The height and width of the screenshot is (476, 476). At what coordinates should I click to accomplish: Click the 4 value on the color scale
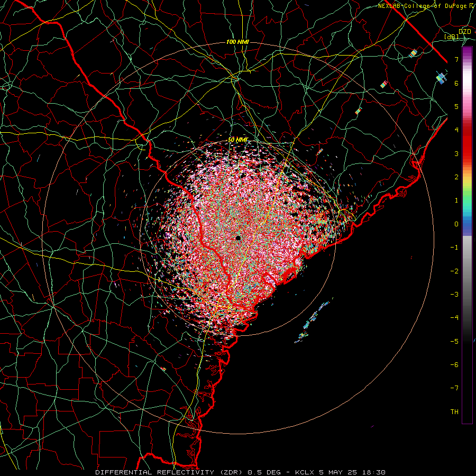[456, 130]
